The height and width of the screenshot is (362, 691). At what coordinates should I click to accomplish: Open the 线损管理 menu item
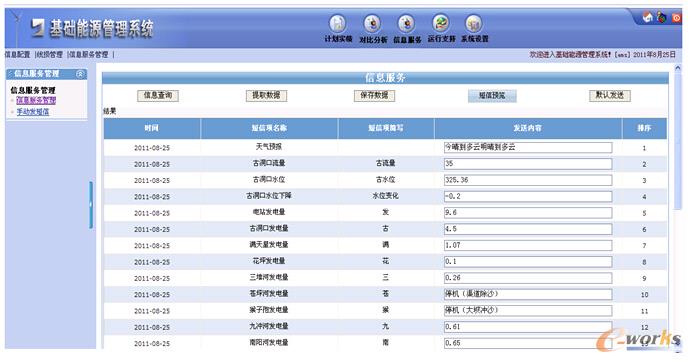[x=50, y=55]
